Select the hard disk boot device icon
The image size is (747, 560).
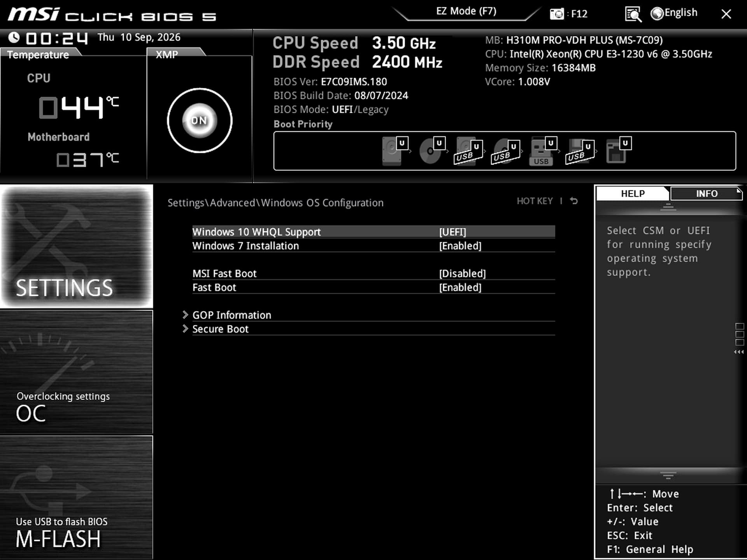coord(394,151)
